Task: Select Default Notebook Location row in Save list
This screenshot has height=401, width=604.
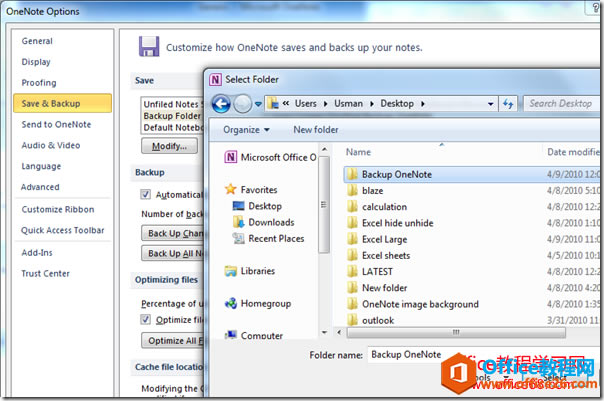Action: click(173, 128)
